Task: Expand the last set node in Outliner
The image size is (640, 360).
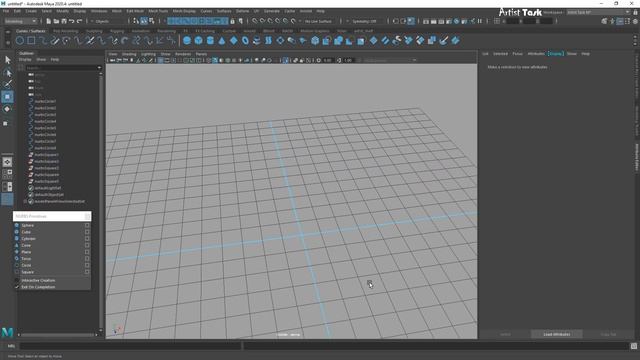Action: pyautogui.click(x=25, y=202)
